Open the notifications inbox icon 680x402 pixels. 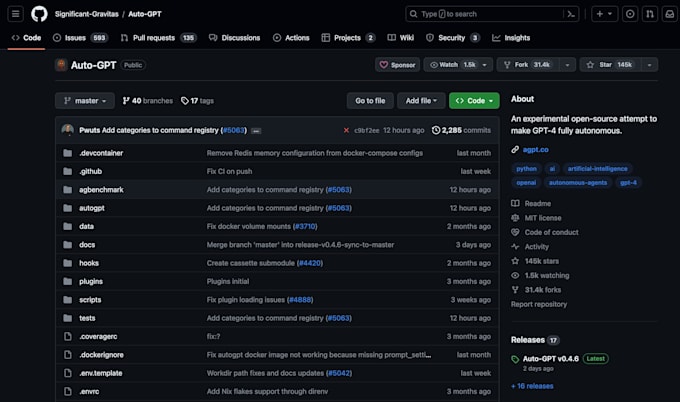[x=668, y=14]
